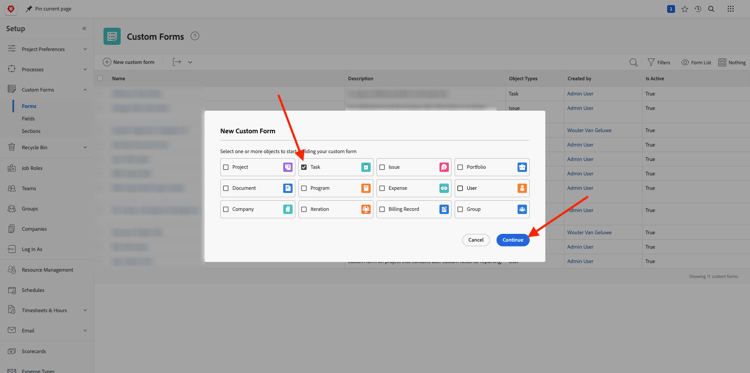This screenshot has width=750, height=373.
Task: Click the search magnifier in top bar
Action: pos(711,9)
